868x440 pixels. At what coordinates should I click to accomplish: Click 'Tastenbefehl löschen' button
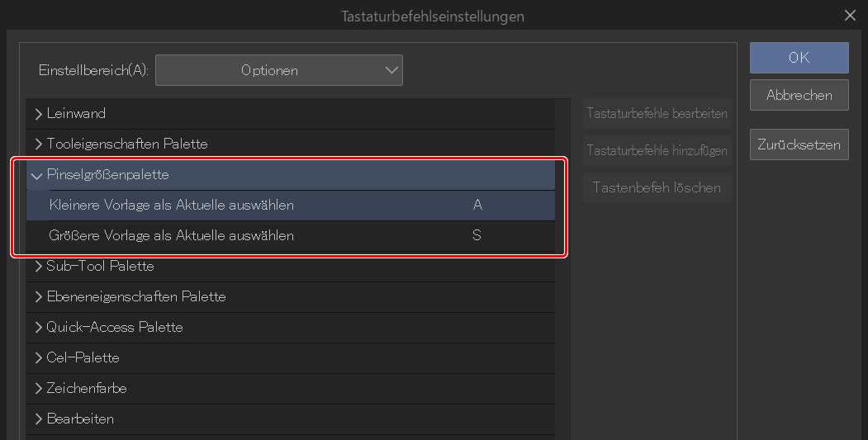point(657,188)
